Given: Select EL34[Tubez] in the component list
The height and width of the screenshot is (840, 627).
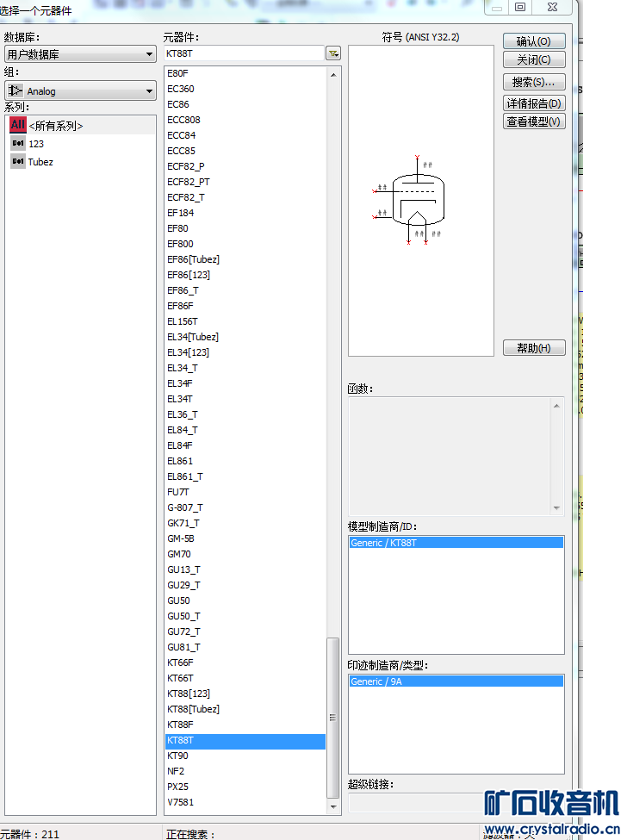Looking at the screenshot, I should 193,337.
